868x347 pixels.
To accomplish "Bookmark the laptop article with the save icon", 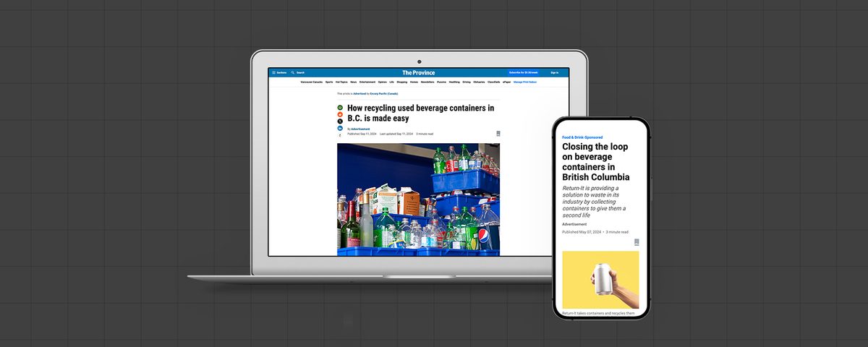I will [x=498, y=134].
